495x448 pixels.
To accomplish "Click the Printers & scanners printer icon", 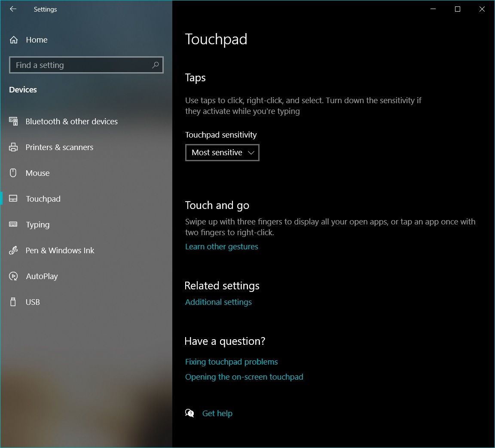I will pyautogui.click(x=13, y=147).
